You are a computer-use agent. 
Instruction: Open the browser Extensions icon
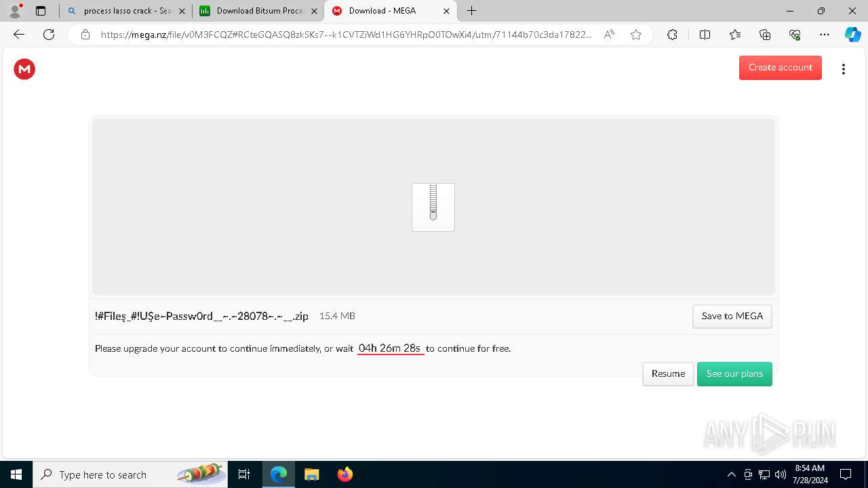click(x=672, y=35)
